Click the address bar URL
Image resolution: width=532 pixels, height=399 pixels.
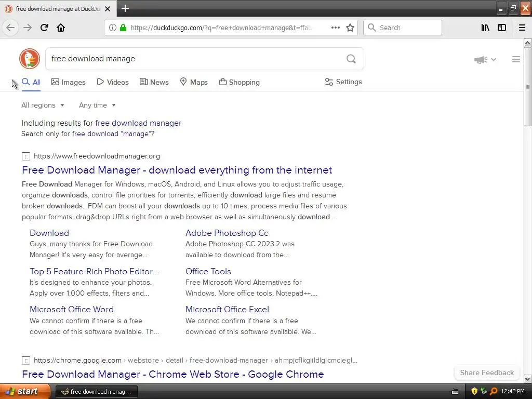pos(221,28)
